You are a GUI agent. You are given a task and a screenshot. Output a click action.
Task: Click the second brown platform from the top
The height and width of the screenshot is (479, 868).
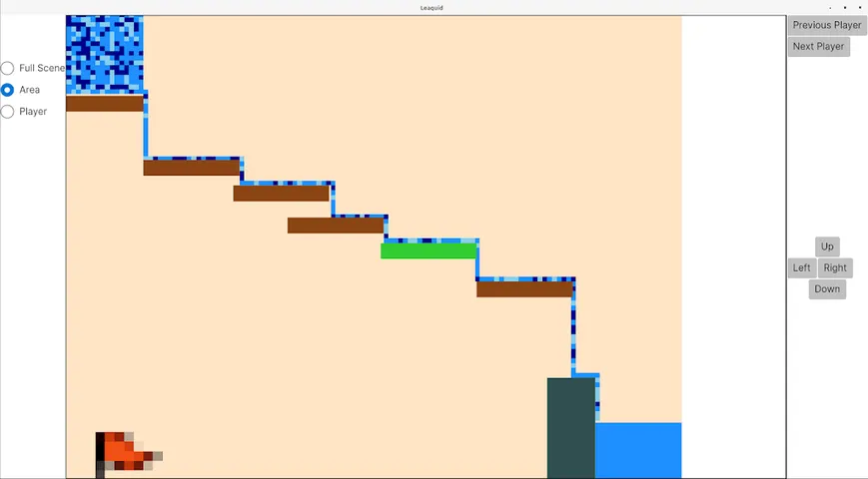pos(191,168)
